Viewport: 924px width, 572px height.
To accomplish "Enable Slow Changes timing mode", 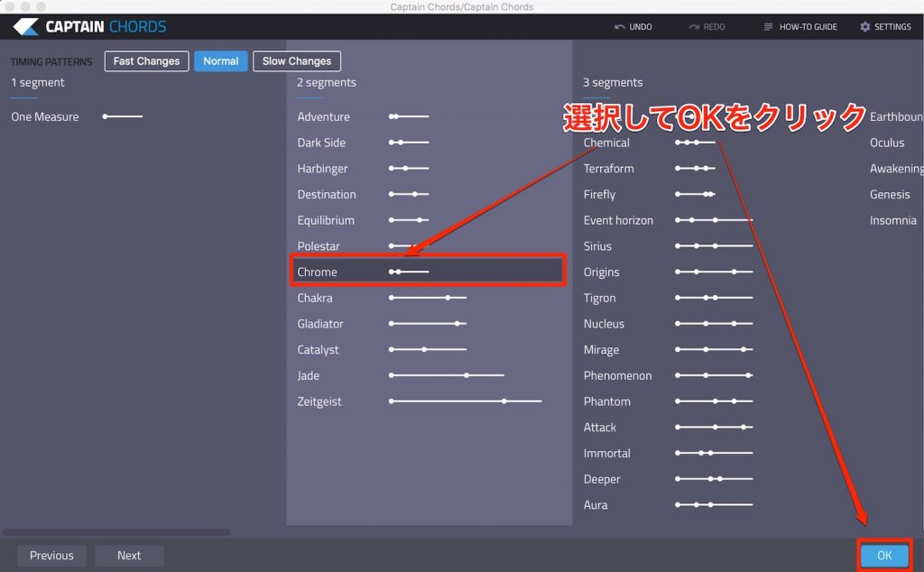I will (296, 60).
